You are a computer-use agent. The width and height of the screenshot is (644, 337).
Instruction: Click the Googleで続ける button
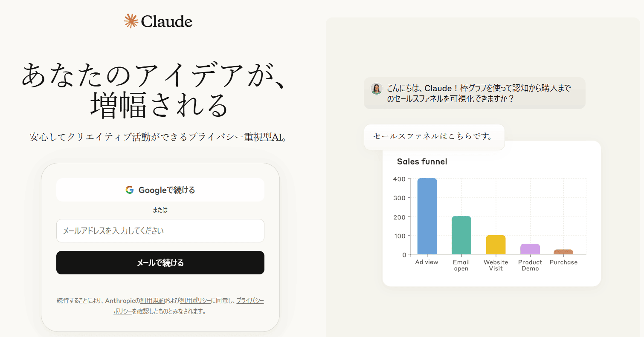(160, 190)
